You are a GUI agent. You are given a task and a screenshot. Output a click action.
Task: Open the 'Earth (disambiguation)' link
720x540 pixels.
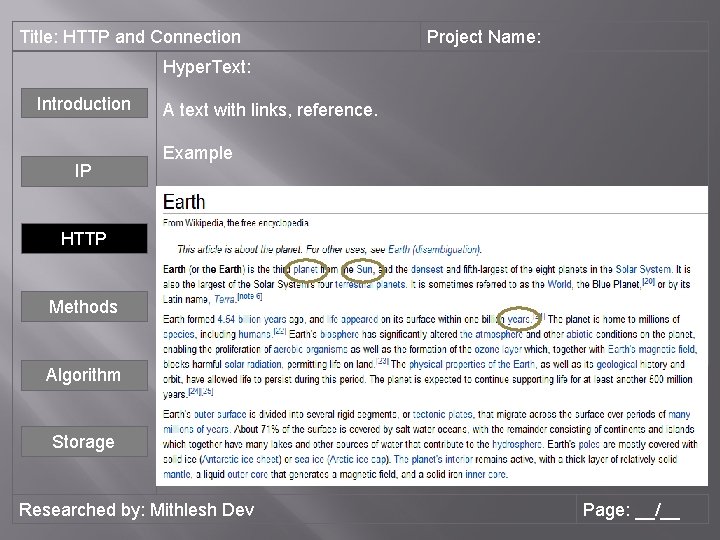point(434,249)
